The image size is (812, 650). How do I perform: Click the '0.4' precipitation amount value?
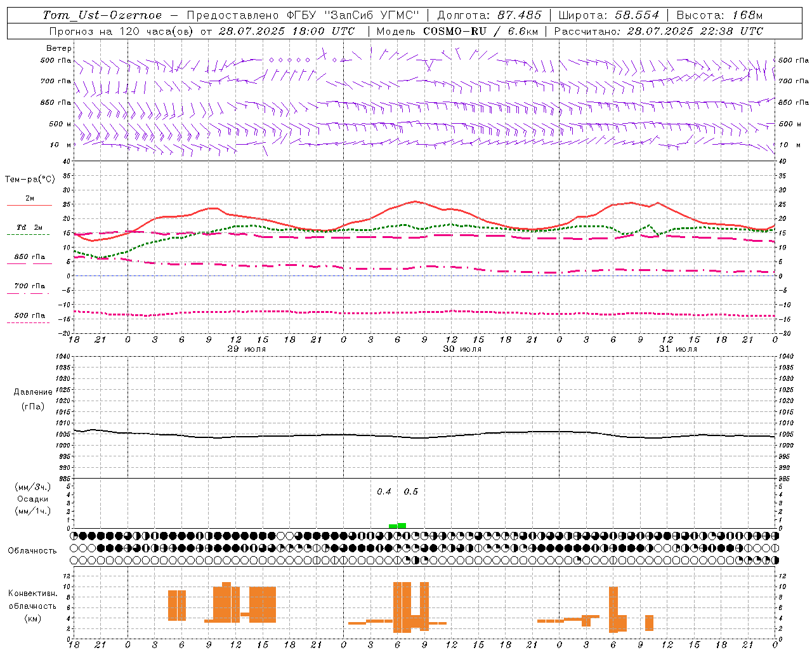[x=384, y=492]
